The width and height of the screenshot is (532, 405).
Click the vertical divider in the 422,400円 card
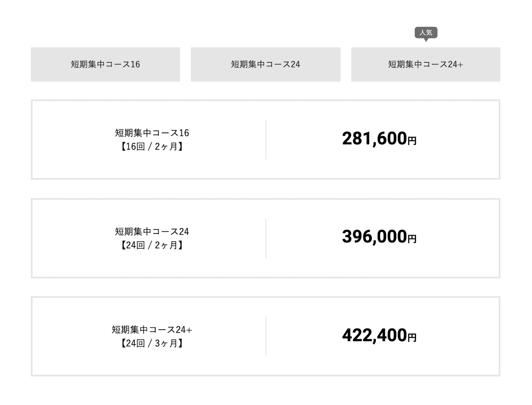point(266,336)
